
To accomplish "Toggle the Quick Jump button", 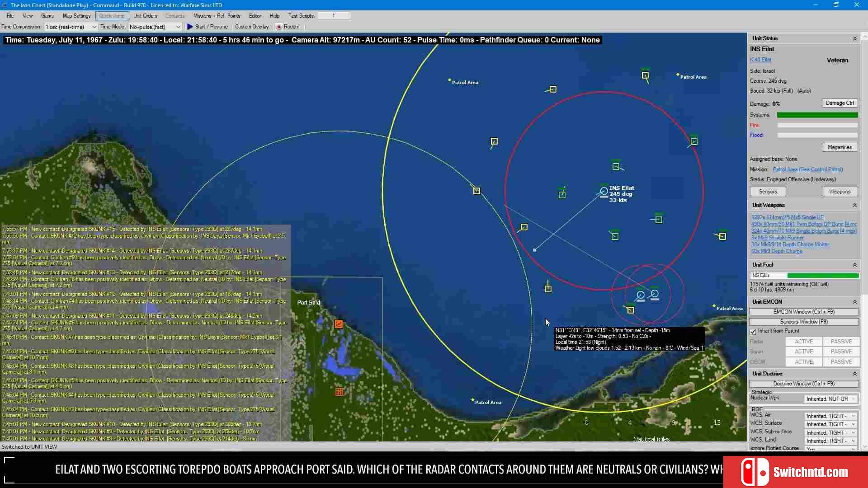I will tap(112, 16).
